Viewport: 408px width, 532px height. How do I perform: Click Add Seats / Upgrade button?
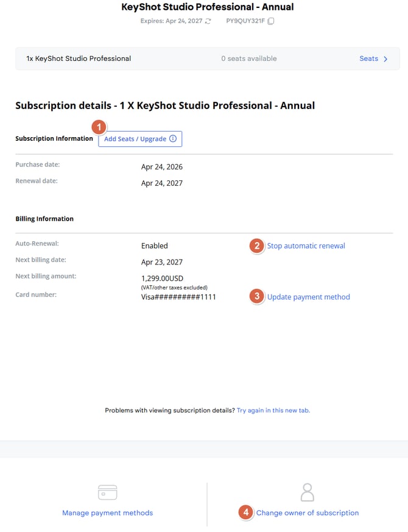pos(140,139)
